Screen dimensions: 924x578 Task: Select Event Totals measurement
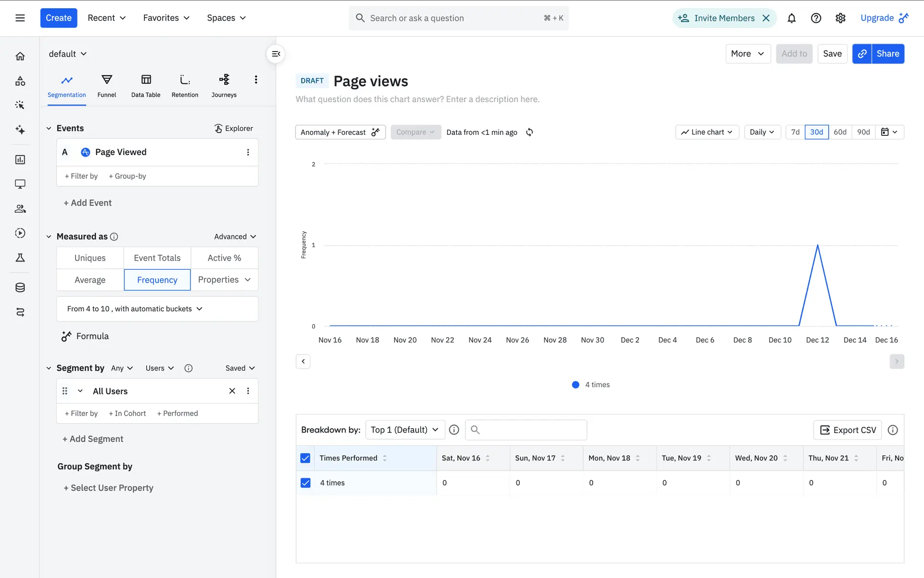(x=157, y=258)
